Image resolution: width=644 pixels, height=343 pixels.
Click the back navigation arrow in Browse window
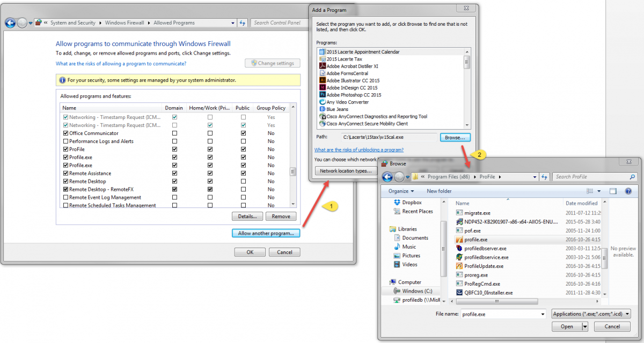[387, 177]
